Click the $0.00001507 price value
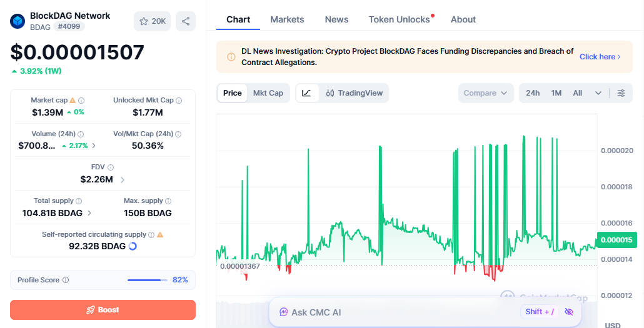This screenshot has height=328, width=644. [x=77, y=52]
